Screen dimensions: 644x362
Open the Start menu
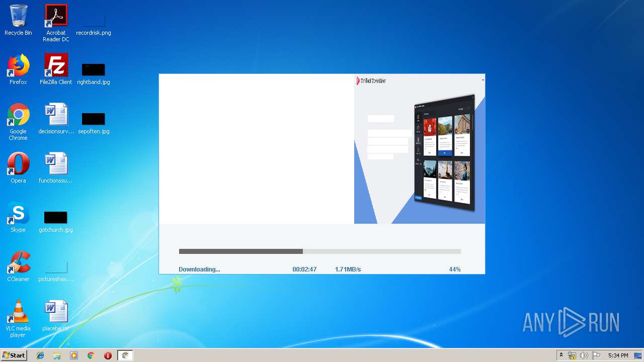(x=14, y=355)
